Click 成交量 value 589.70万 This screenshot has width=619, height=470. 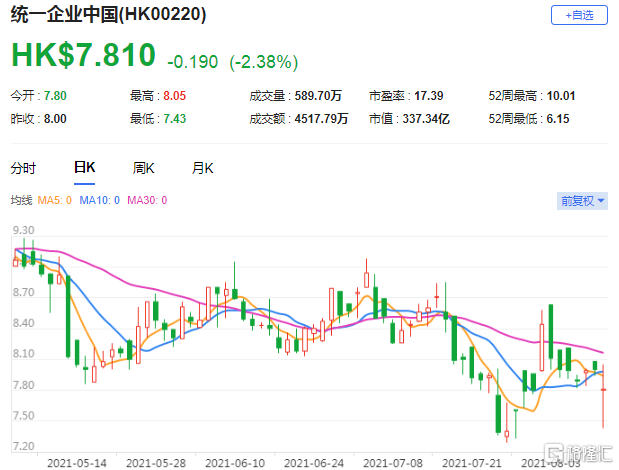coord(318,96)
